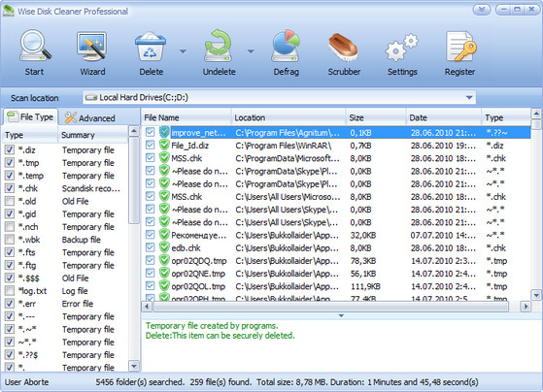
Task: Uncheck the *.tmp file type checkbox
Action: 10,163
